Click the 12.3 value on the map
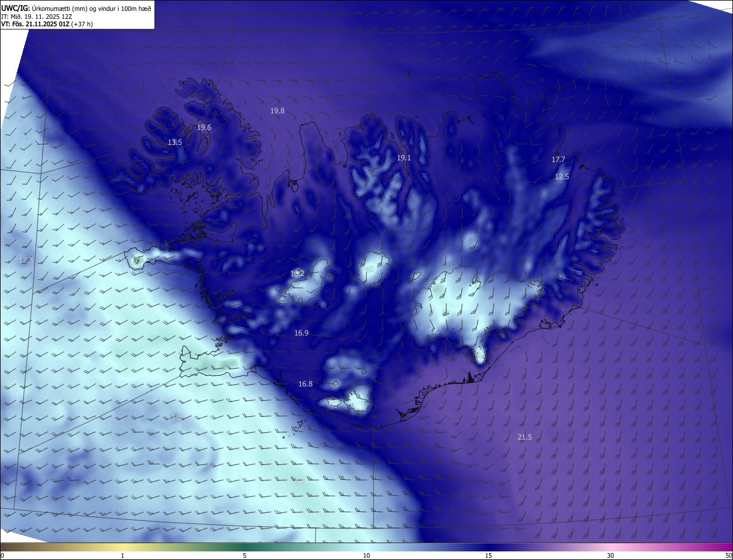This screenshot has width=733, height=560. point(26,261)
